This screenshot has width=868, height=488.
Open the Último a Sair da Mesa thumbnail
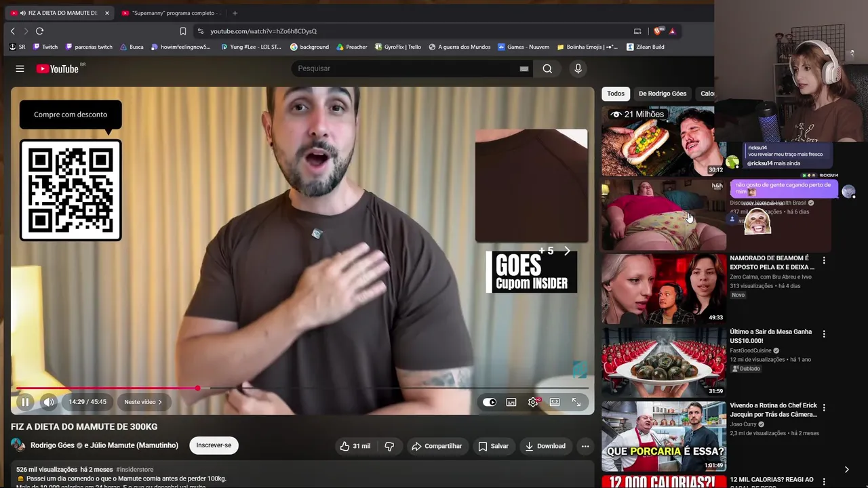click(x=664, y=363)
